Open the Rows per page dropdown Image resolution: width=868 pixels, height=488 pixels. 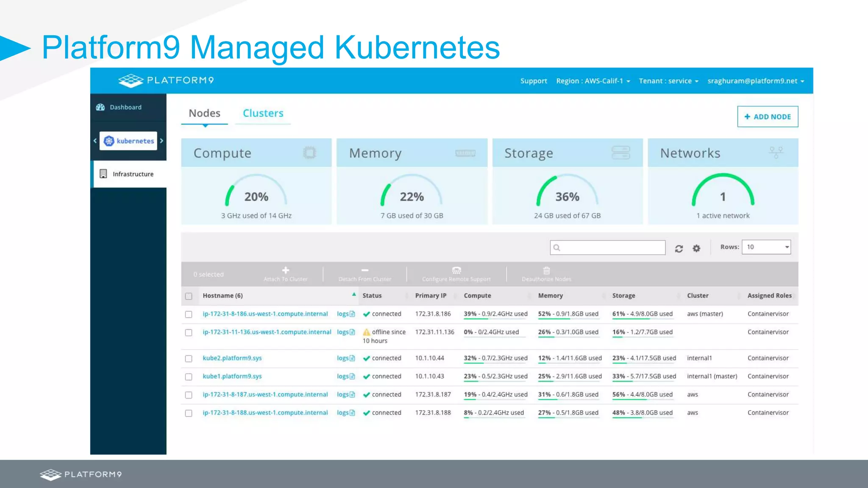[766, 247]
